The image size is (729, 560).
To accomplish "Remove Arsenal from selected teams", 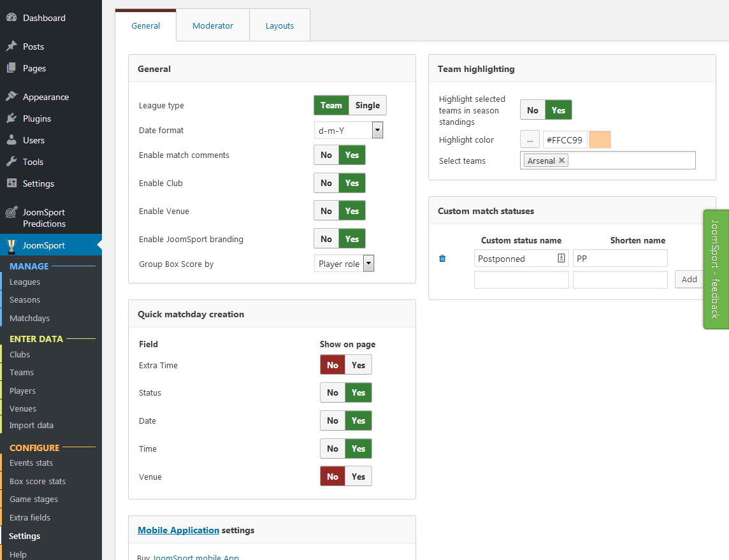I will [561, 161].
